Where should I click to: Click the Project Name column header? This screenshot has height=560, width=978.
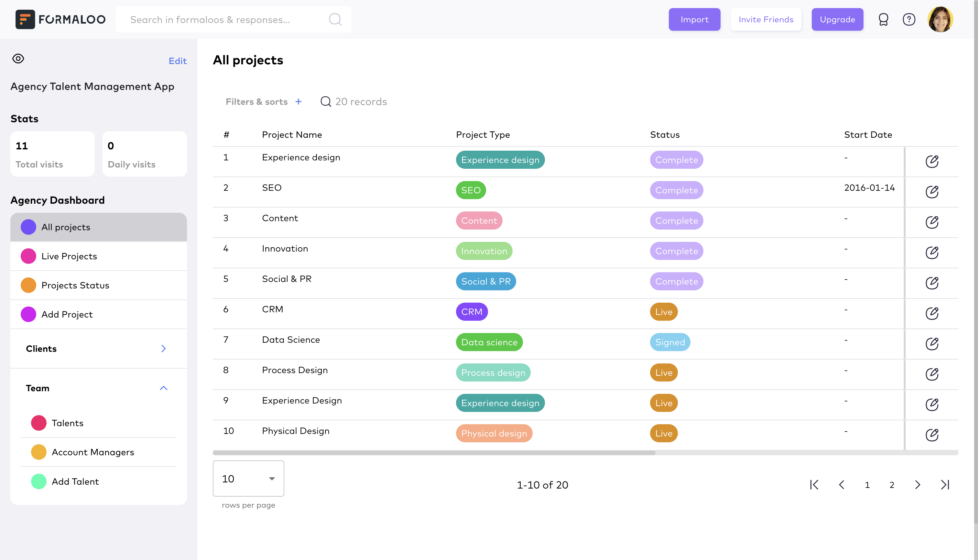pyautogui.click(x=292, y=135)
